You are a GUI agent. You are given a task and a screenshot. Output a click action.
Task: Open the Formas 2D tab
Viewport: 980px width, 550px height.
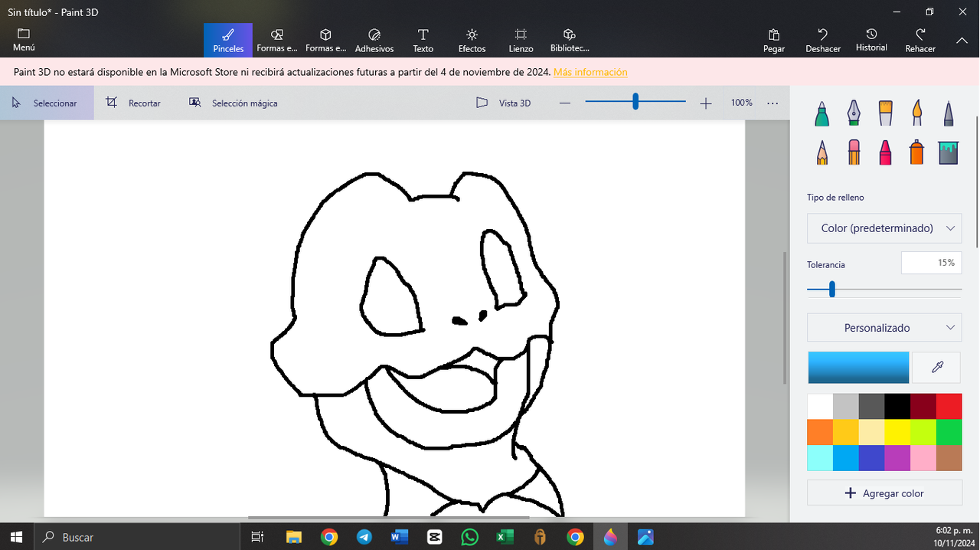tap(277, 41)
